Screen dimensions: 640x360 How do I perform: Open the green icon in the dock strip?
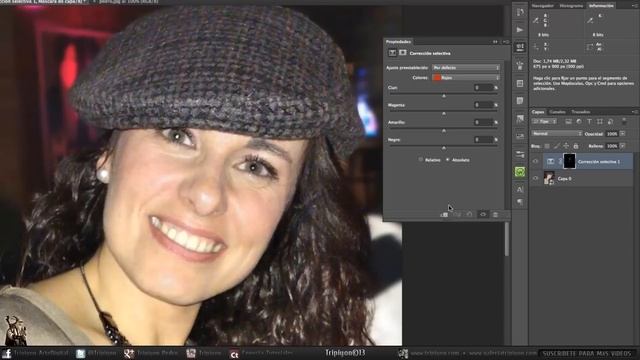tap(520, 172)
